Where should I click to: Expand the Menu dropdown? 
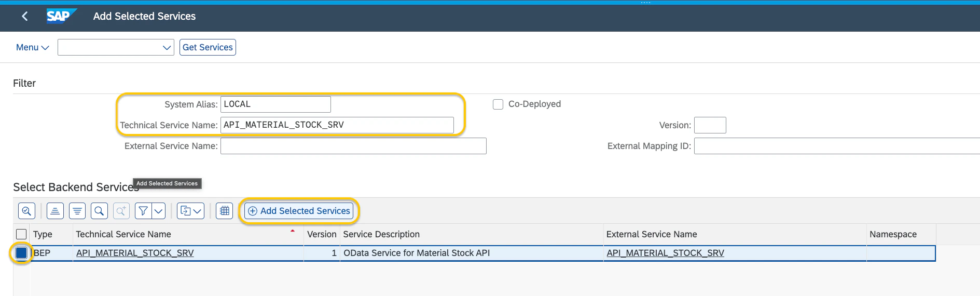pyautogui.click(x=32, y=47)
